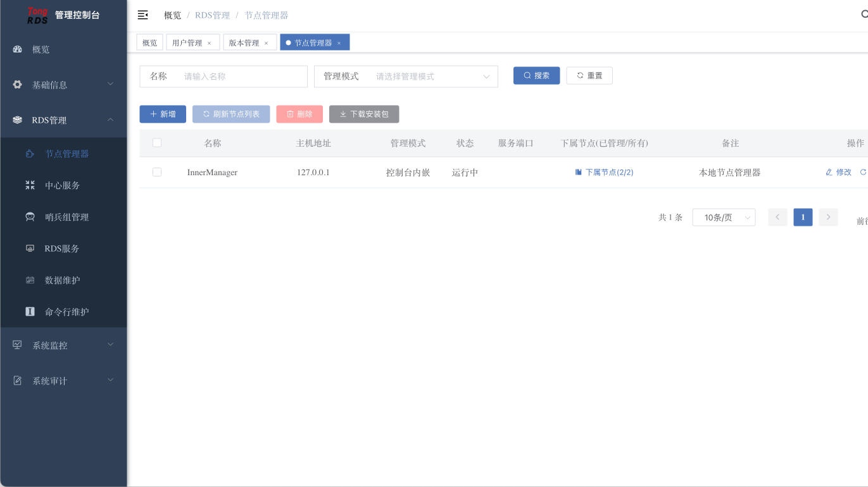Close the 节点管理器 tab
Viewport: 868px width, 487px height.
339,43
